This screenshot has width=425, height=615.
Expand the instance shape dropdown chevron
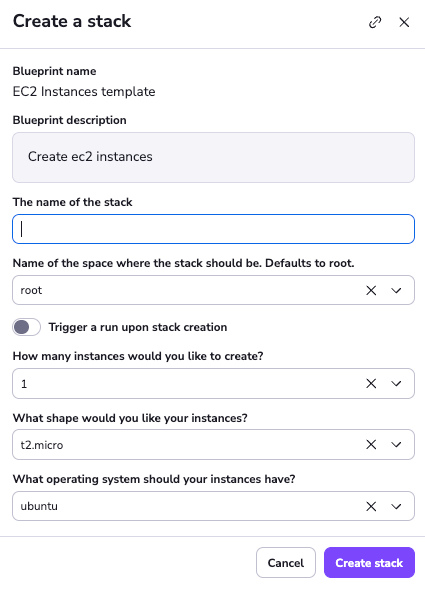(396, 444)
